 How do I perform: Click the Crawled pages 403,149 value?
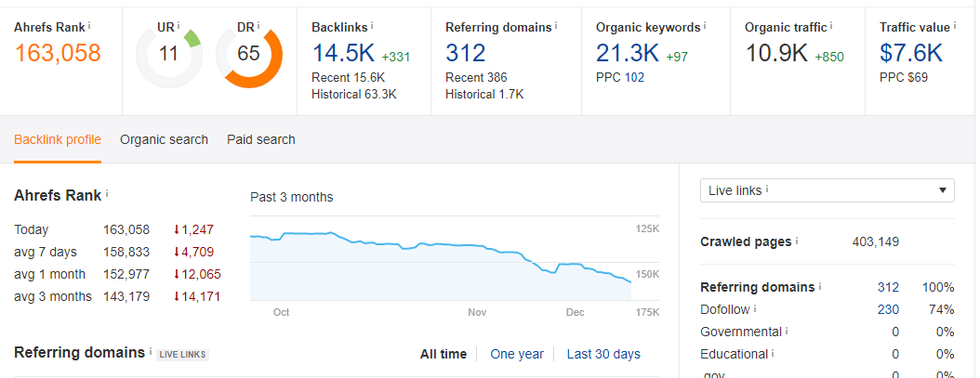pos(876,241)
